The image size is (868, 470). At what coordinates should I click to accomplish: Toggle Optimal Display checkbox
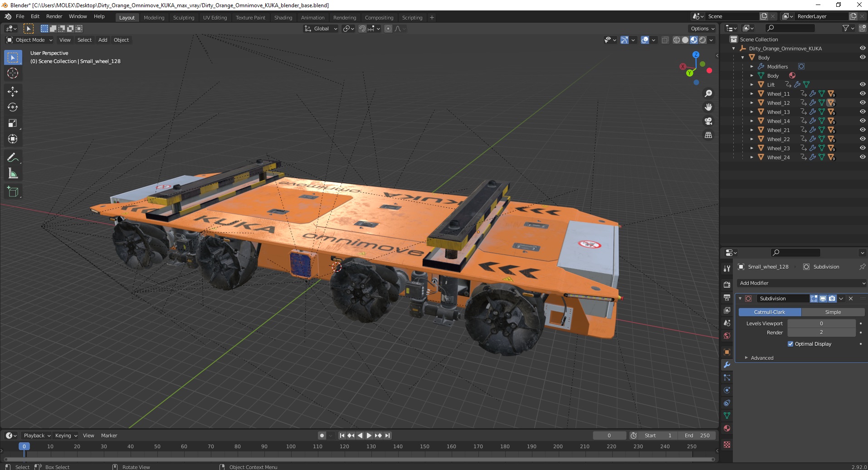790,344
